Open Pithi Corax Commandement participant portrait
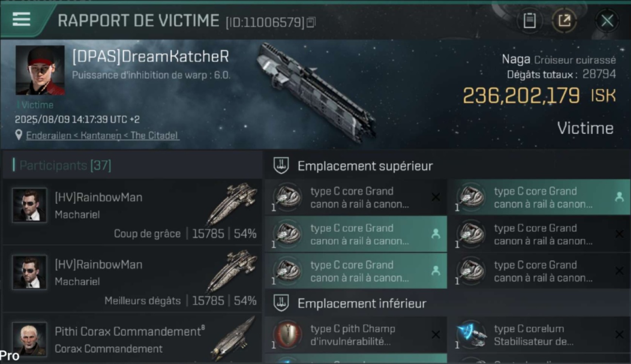This screenshot has height=364, width=631. point(30,339)
